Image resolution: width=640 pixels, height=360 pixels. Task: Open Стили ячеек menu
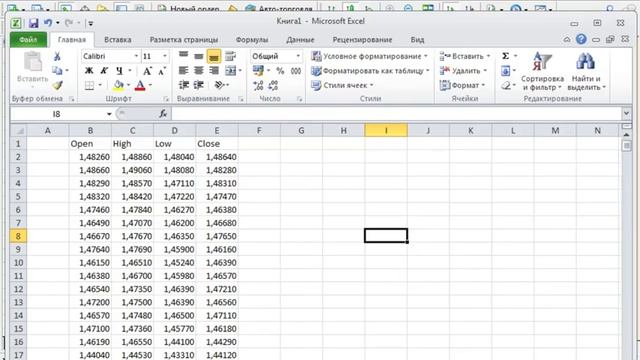342,85
